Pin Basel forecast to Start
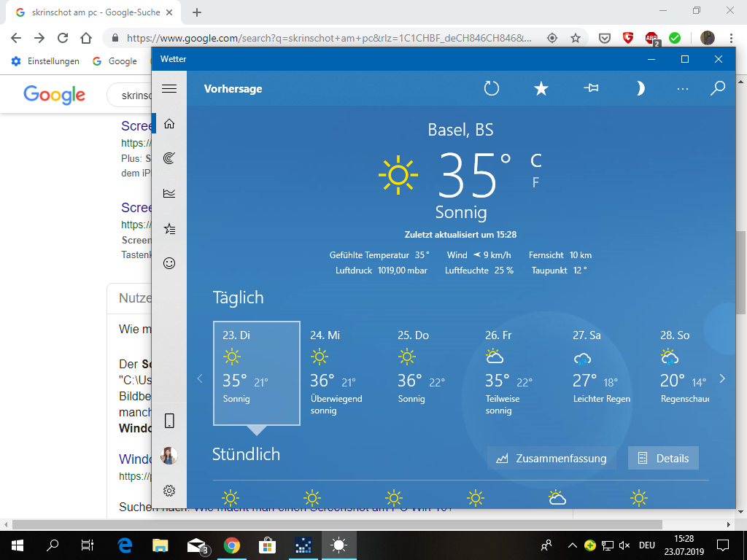The width and height of the screenshot is (747, 560). click(591, 89)
